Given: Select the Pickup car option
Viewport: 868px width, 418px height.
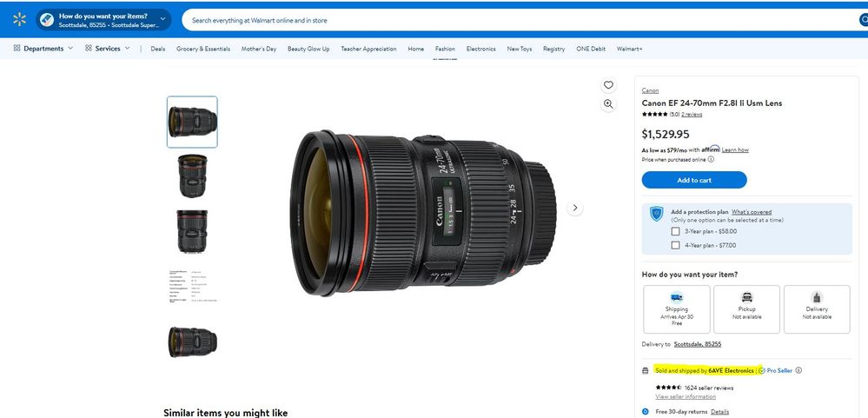Looking at the screenshot, I should tap(746, 309).
